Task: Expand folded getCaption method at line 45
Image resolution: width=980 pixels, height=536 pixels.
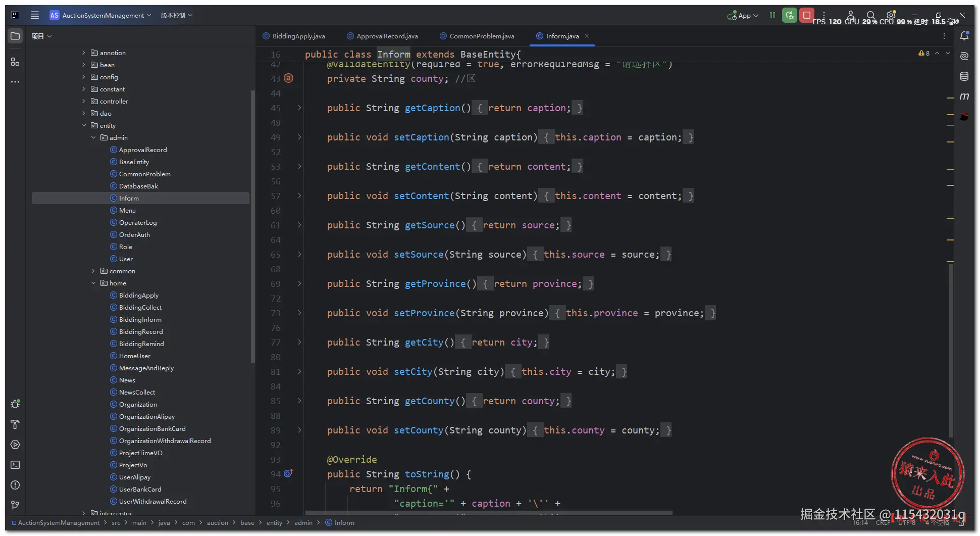Action: 299,108
